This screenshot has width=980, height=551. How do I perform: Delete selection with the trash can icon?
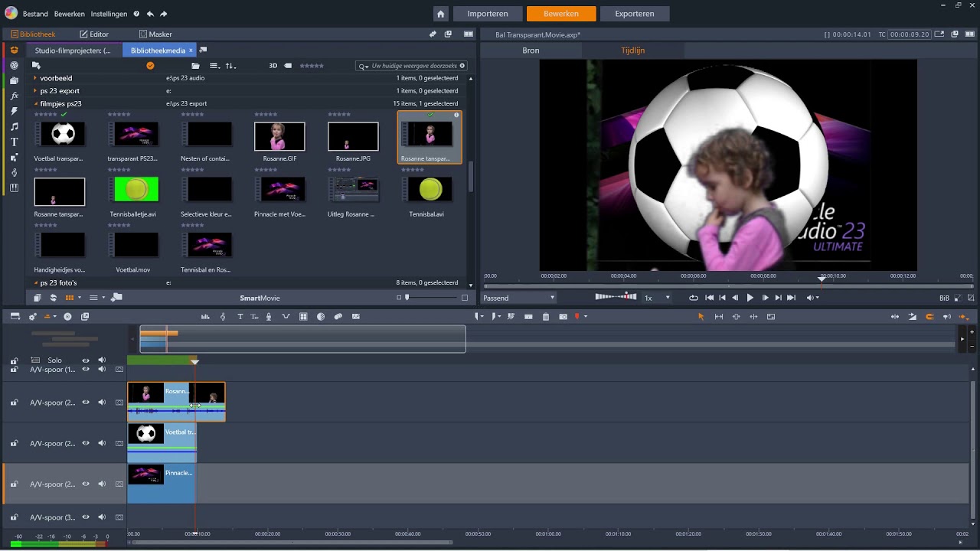546,317
